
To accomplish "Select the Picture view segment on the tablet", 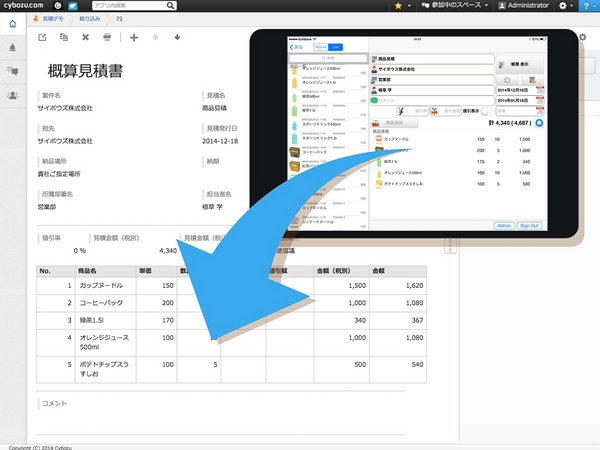I will 321,46.
